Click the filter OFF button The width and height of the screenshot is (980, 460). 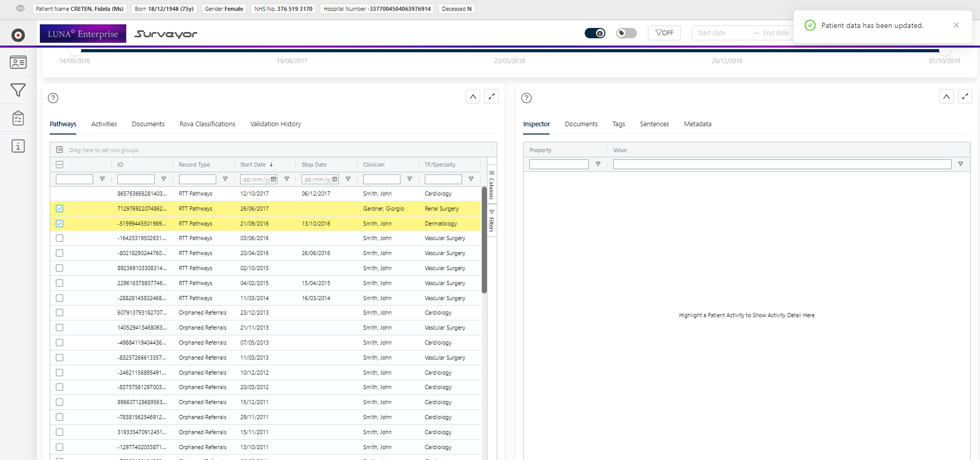pyautogui.click(x=664, y=33)
